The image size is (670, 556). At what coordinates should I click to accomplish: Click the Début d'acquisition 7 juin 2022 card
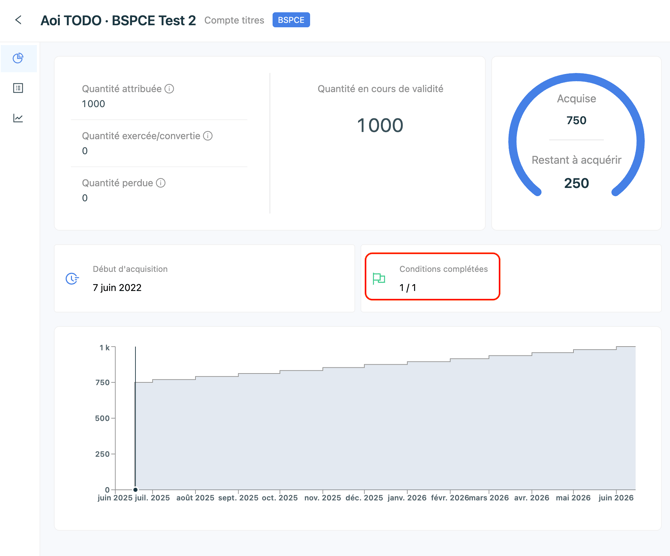pyautogui.click(x=204, y=278)
